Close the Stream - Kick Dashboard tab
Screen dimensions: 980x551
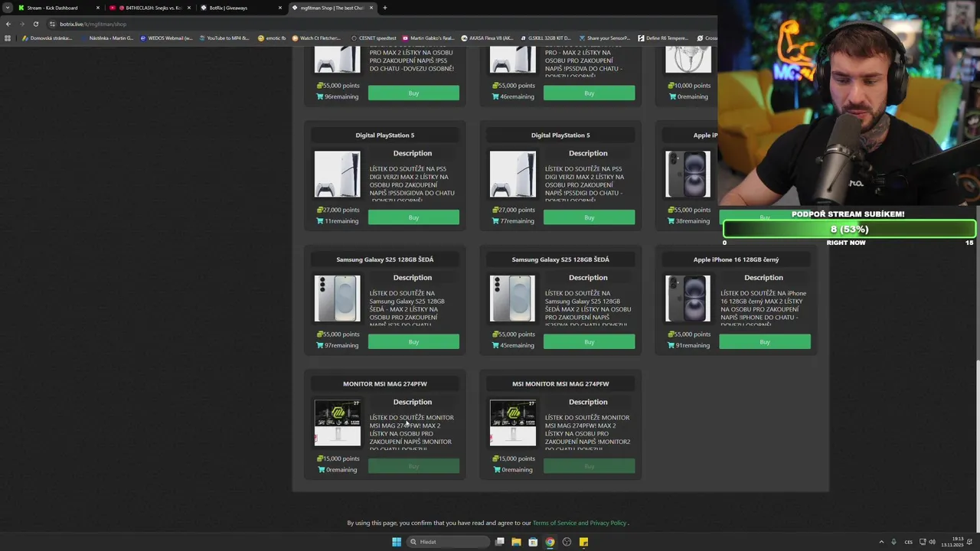pyautogui.click(x=97, y=8)
